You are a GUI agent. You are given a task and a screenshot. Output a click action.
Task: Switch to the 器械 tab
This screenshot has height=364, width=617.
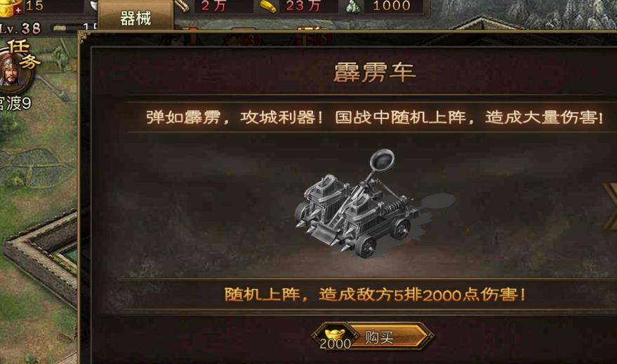point(135,17)
